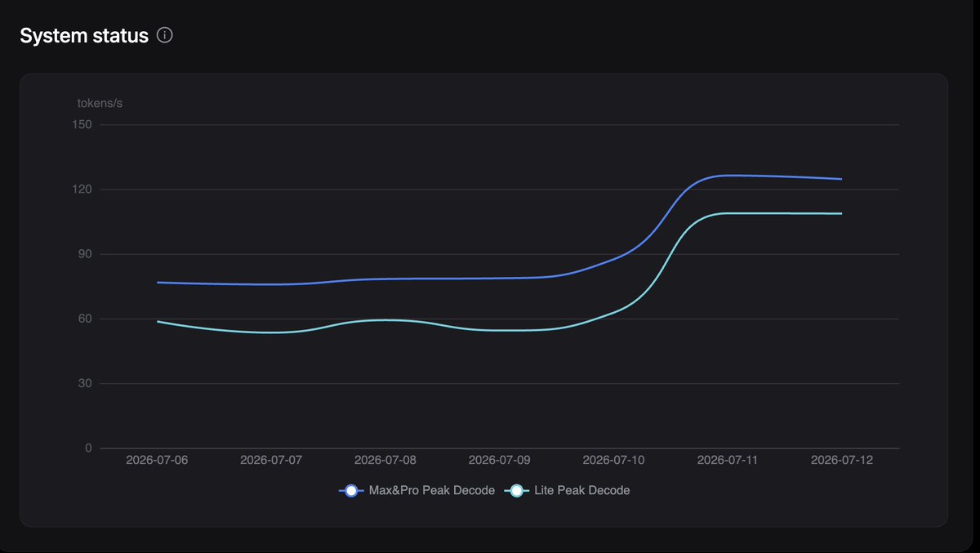Click the Lite legend circle marker

point(517,491)
